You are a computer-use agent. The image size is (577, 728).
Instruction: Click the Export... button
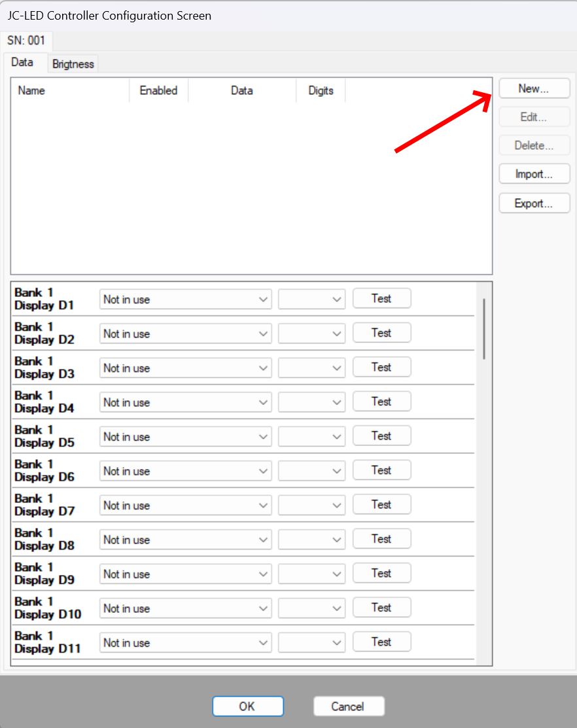tap(534, 203)
